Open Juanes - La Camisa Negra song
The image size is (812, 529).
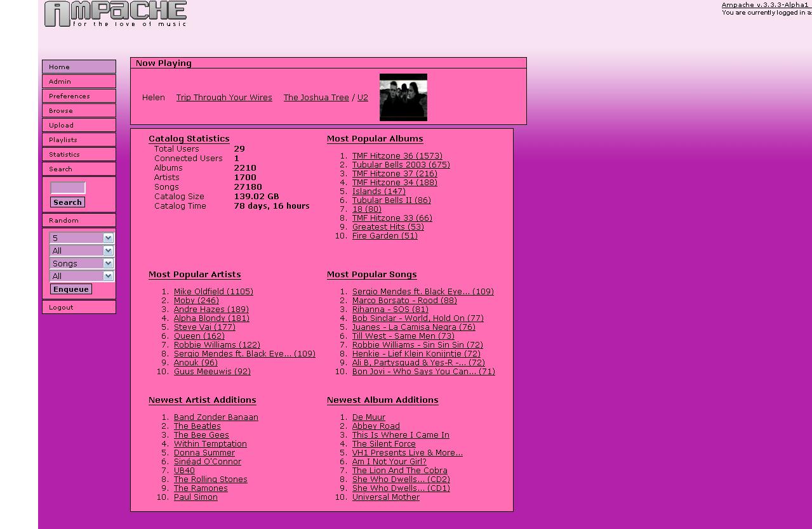point(414,327)
